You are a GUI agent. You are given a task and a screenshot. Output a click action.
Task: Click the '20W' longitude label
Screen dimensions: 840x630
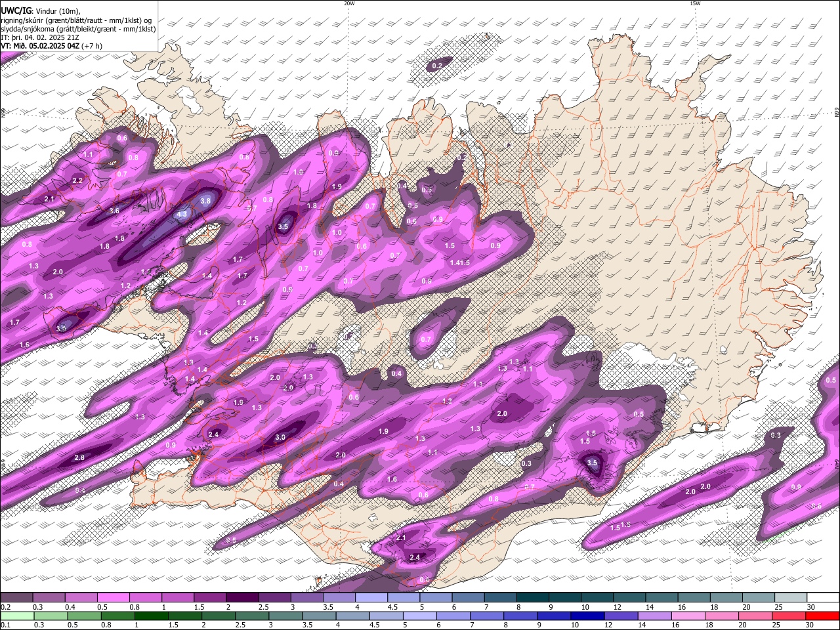click(349, 3)
